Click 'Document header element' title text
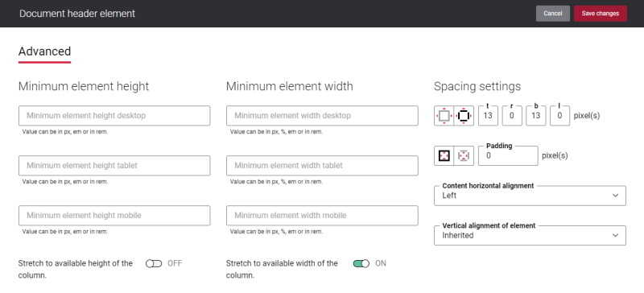 click(77, 14)
